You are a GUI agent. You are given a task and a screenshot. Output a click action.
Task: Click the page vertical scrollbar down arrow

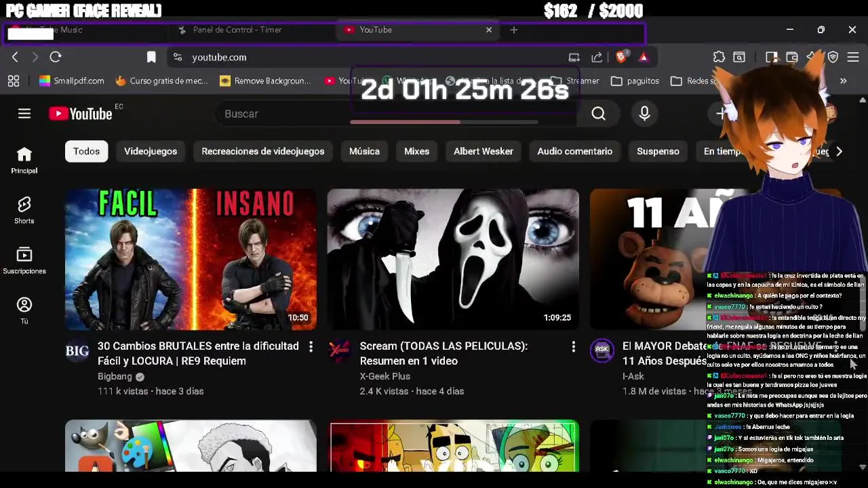pos(863,467)
